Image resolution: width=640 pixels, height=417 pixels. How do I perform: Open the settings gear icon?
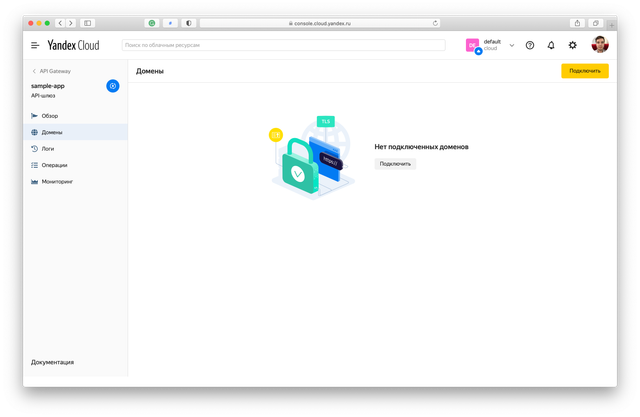(573, 45)
